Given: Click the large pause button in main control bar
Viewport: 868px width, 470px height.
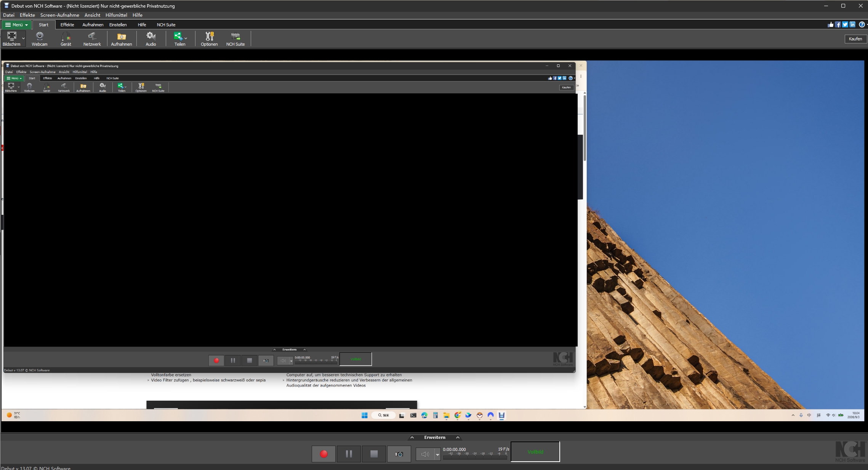Looking at the screenshot, I should point(349,454).
